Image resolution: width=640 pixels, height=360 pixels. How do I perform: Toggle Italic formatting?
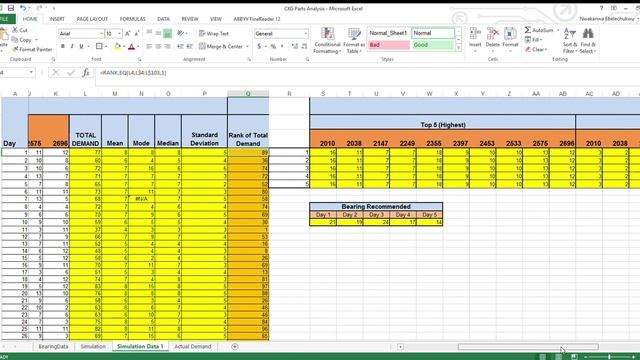pyautogui.click(x=72, y=47)
